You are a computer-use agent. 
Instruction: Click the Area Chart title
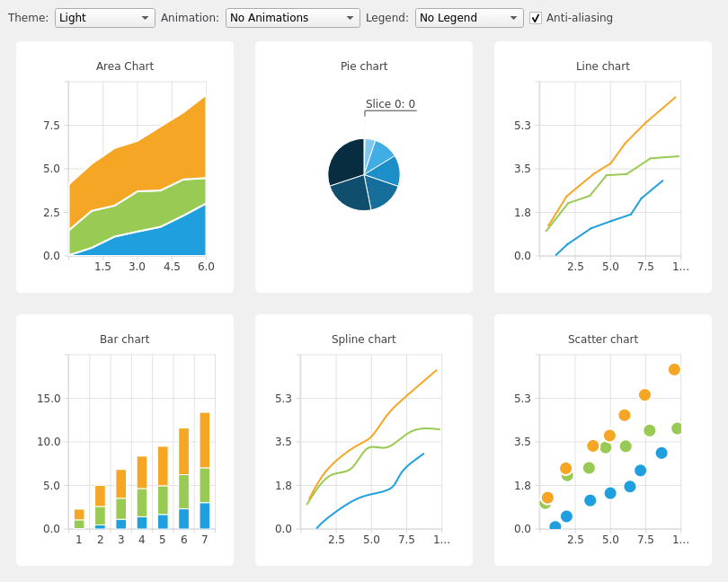pyautogui.click(x=125, y=66)
